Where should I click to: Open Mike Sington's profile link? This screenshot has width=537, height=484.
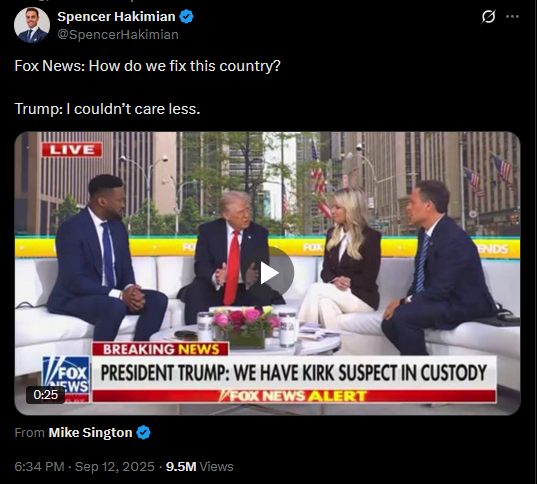coord(90,433)
